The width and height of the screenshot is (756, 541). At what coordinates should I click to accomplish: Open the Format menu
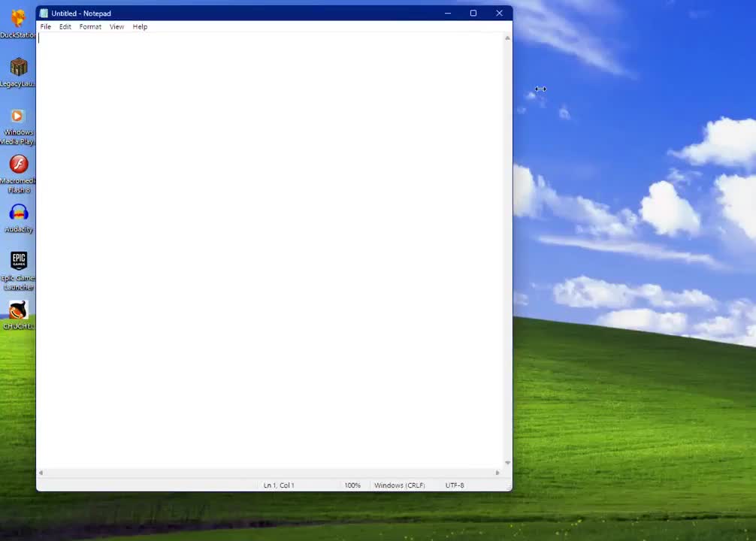click(x=90, y=27)
